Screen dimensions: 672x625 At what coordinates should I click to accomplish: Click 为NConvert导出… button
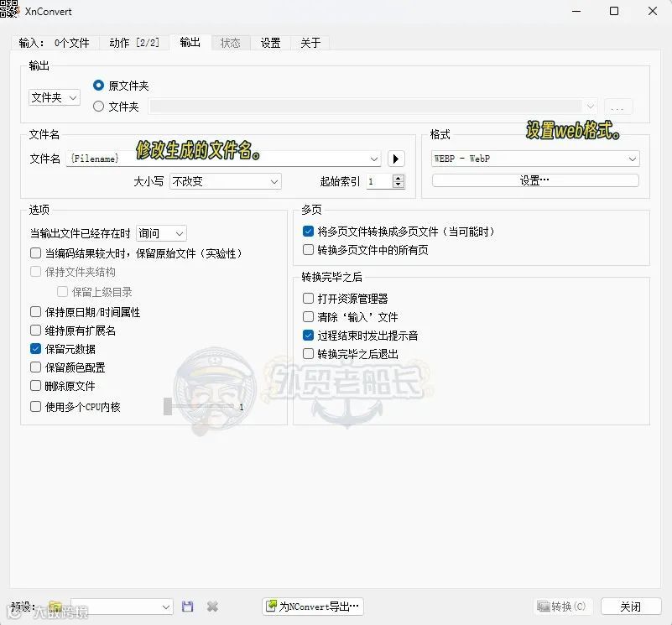pos(313,607)
